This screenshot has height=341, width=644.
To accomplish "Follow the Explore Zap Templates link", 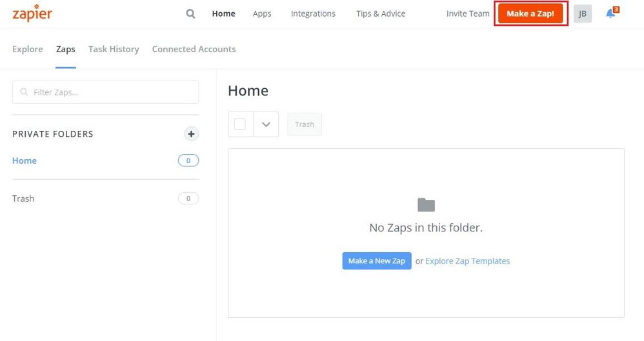I will [x=467, y=261].
